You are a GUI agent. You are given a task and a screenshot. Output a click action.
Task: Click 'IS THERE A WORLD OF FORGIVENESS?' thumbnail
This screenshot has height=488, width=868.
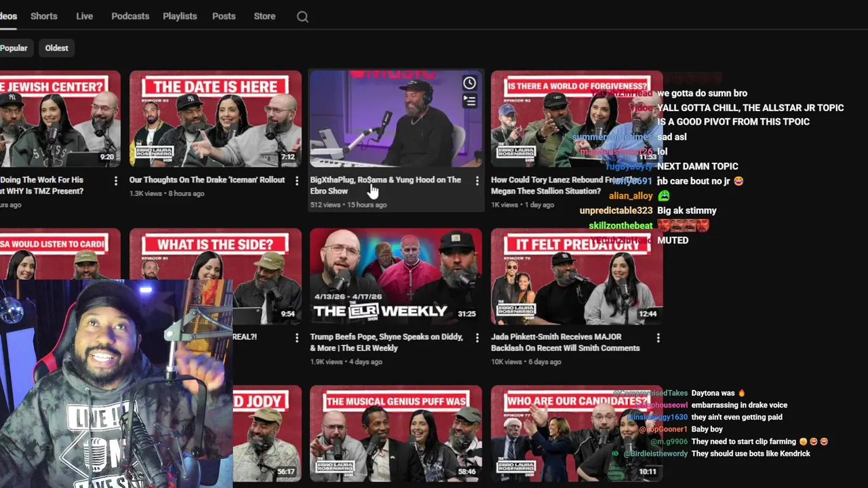(576, 119)
